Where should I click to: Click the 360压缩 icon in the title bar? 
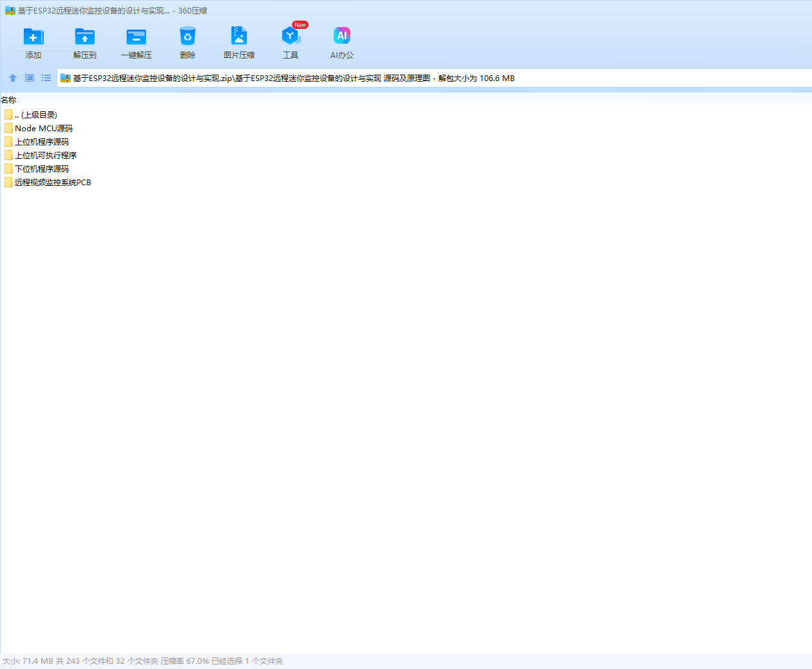pyautogui.click(x=10, y=11)
